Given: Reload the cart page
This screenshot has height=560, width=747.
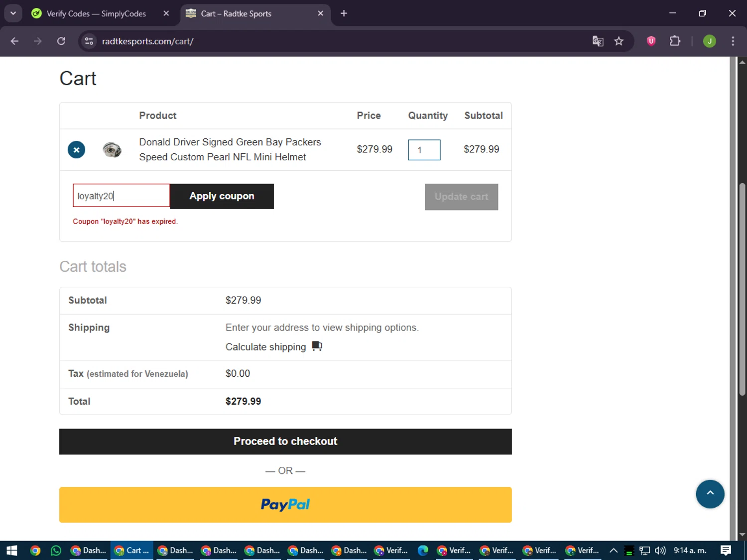Looking at the screenshot, I should [x=61, y=41].
